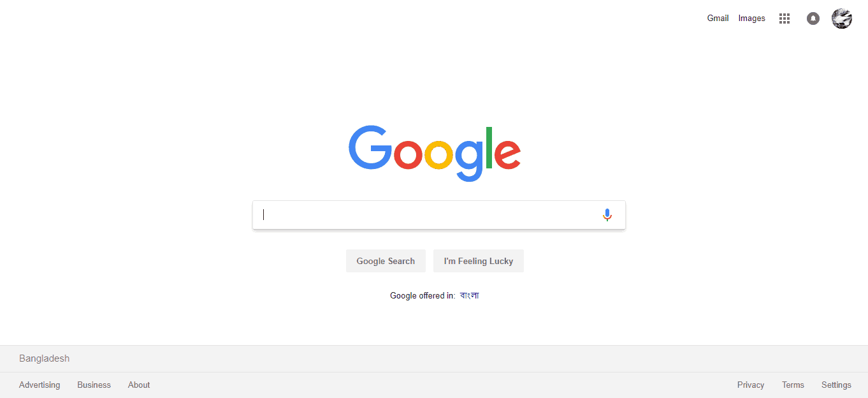This screenshot has width=868, height=398.
Task: Open the Google apps grid icon
Action: click(785, 18)
